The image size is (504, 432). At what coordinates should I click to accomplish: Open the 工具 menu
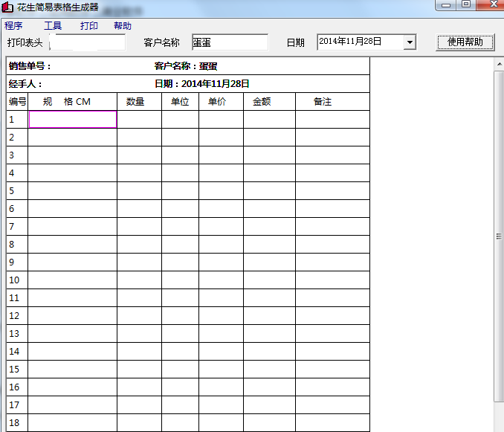pyautogui.click(x=53, y=26)
